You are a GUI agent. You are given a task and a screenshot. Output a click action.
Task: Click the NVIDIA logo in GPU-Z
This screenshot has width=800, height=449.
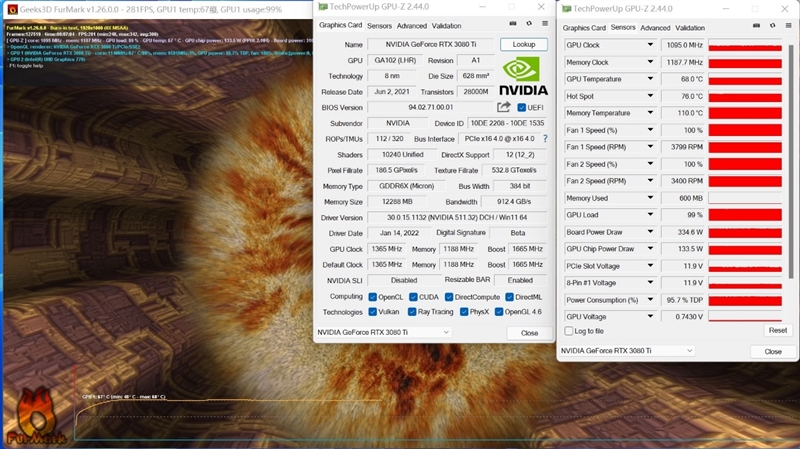tap(523, 76)
